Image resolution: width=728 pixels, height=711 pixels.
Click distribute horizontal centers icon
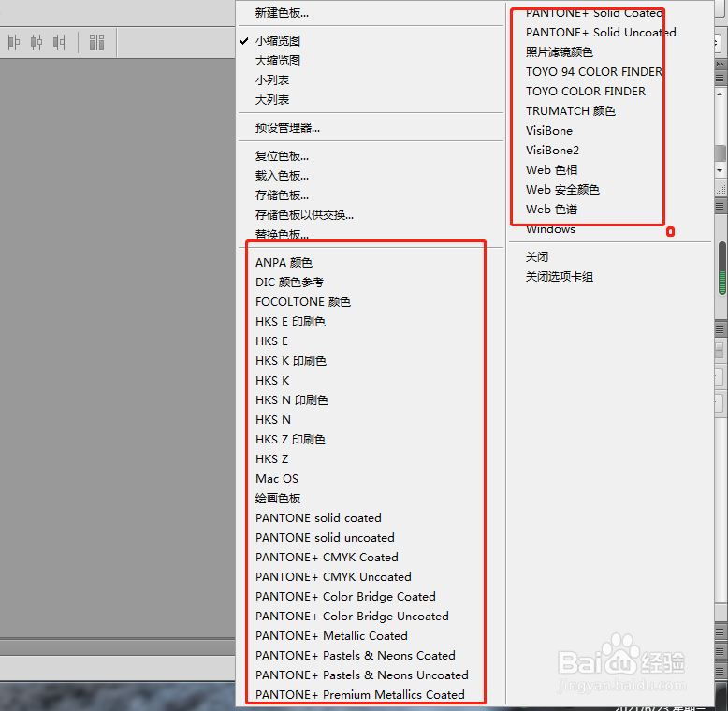click(36, 42)
